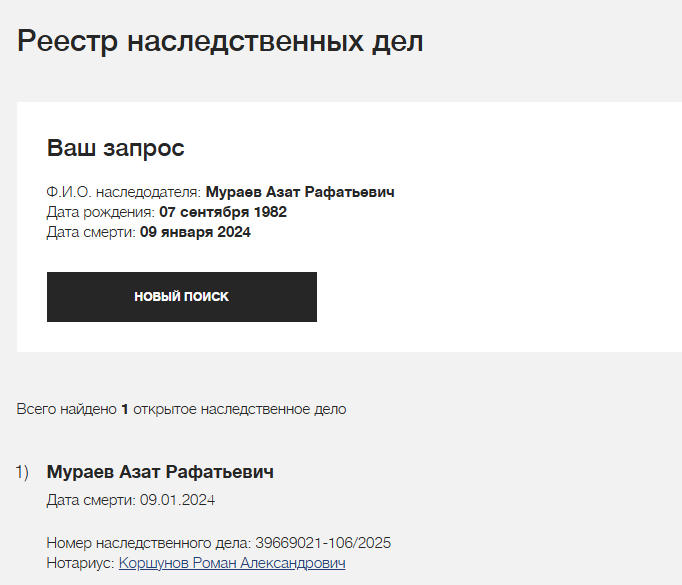This screenshot has height=585, width=682.
Task: Click the Номер наследственного дела label
Action: 149,543
